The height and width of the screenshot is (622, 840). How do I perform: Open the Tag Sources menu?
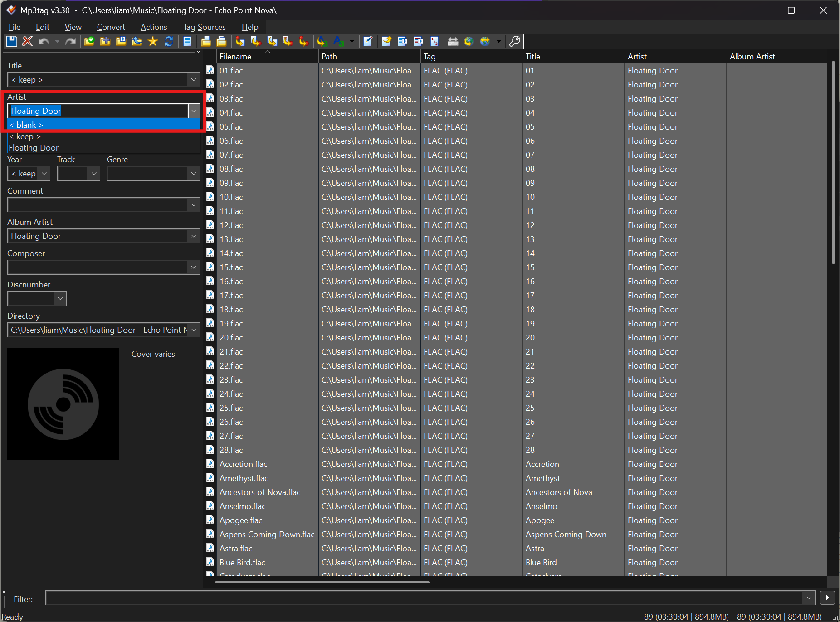click(x=204, y=27)
